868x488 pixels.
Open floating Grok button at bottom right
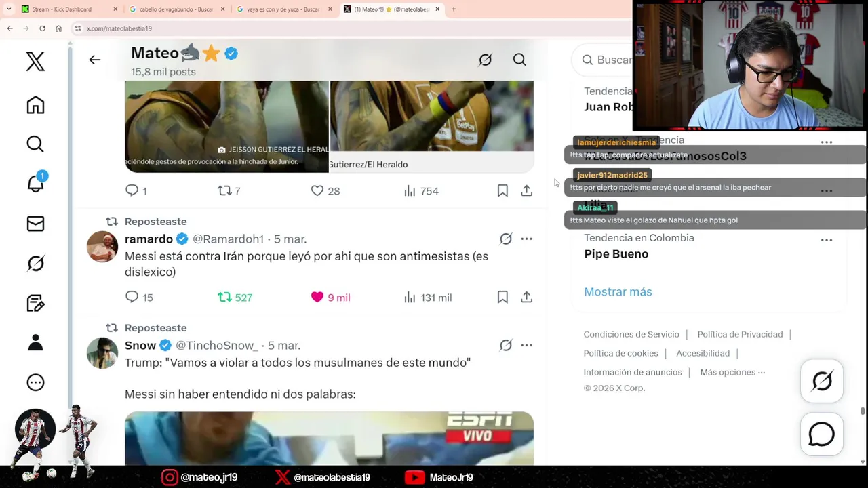point(822,381)
